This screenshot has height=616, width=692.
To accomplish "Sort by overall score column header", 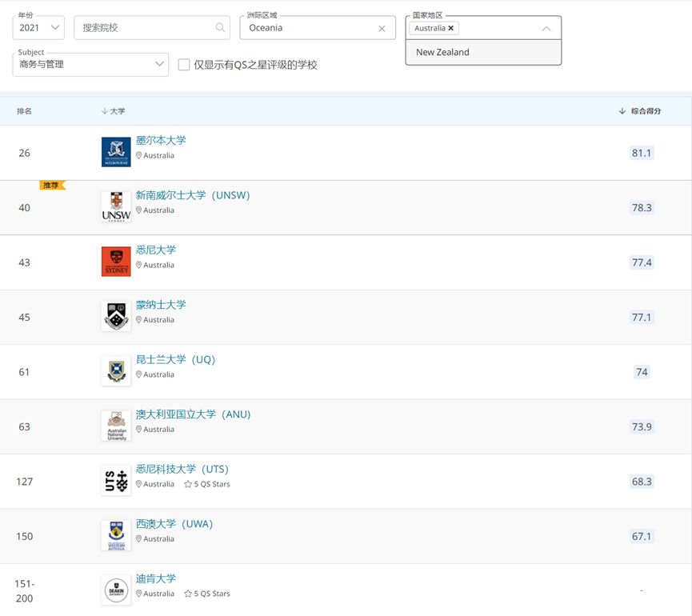I will point(640,111).
